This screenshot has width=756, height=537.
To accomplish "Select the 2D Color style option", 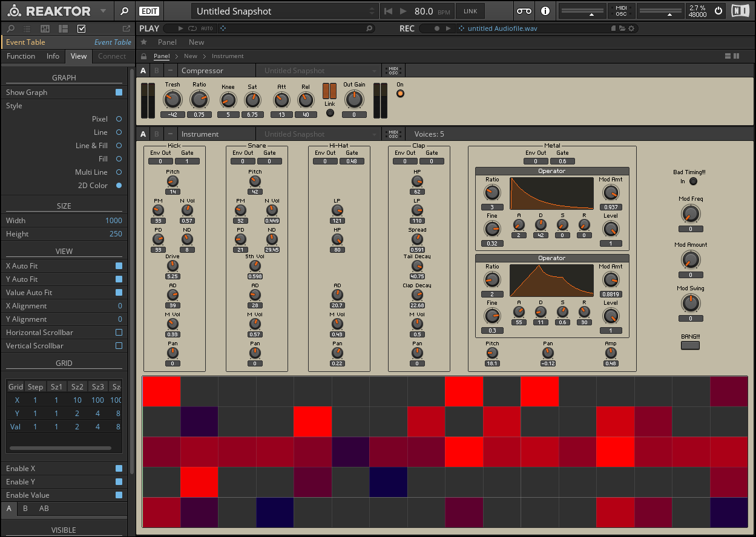I will click(119, 186).
